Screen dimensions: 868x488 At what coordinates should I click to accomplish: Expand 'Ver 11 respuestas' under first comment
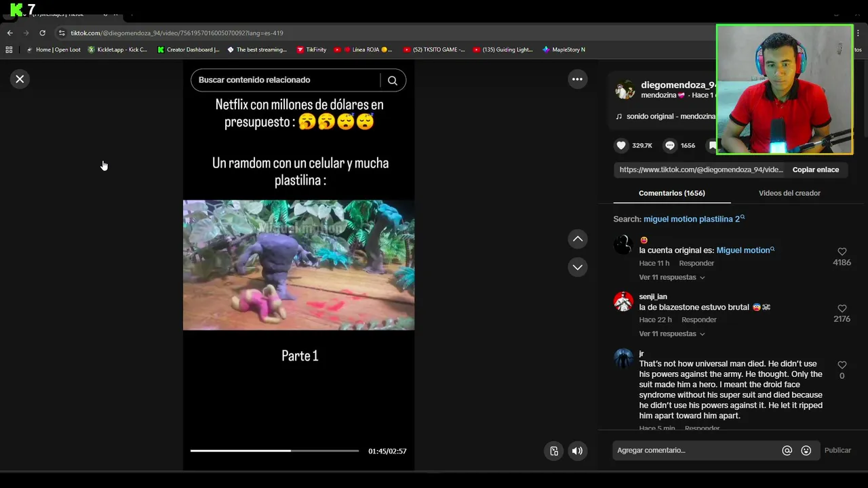coord(671,277)
